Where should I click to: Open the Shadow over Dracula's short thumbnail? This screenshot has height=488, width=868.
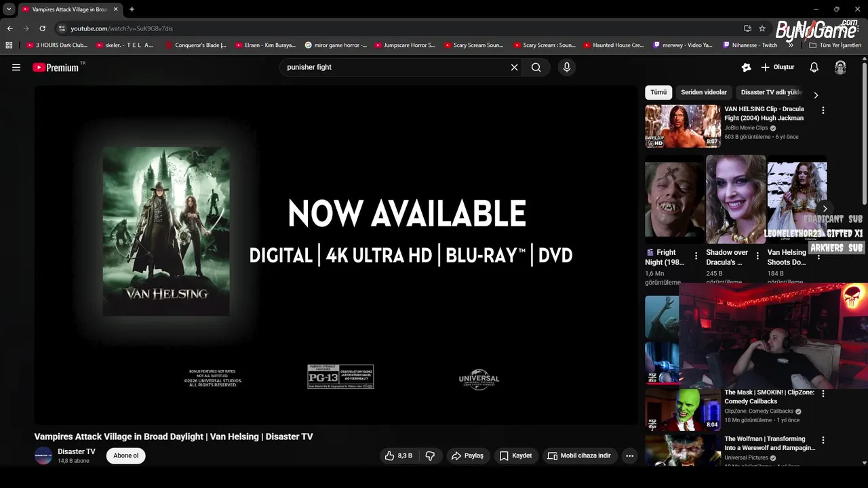click(736, 199)
